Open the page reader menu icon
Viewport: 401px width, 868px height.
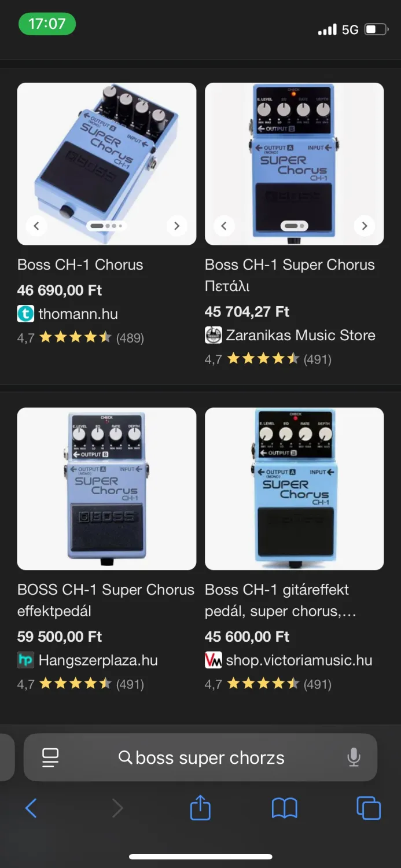point(50,757)
